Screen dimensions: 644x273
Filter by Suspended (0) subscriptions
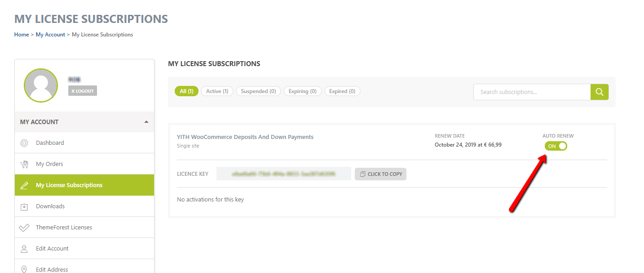[258, 91]
